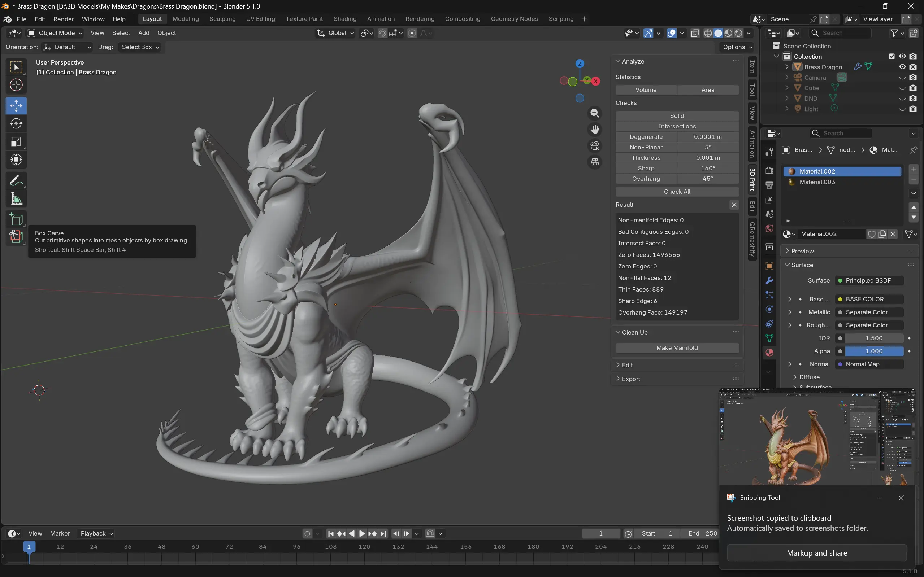
Task: Open the Sculpting workspace tab
Action: (222, 19)
